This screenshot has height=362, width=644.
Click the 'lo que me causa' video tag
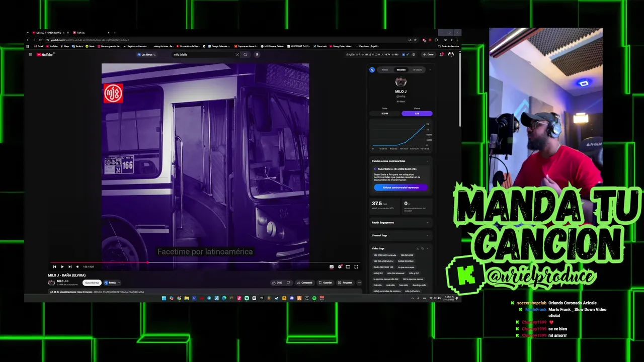[406, 267]
